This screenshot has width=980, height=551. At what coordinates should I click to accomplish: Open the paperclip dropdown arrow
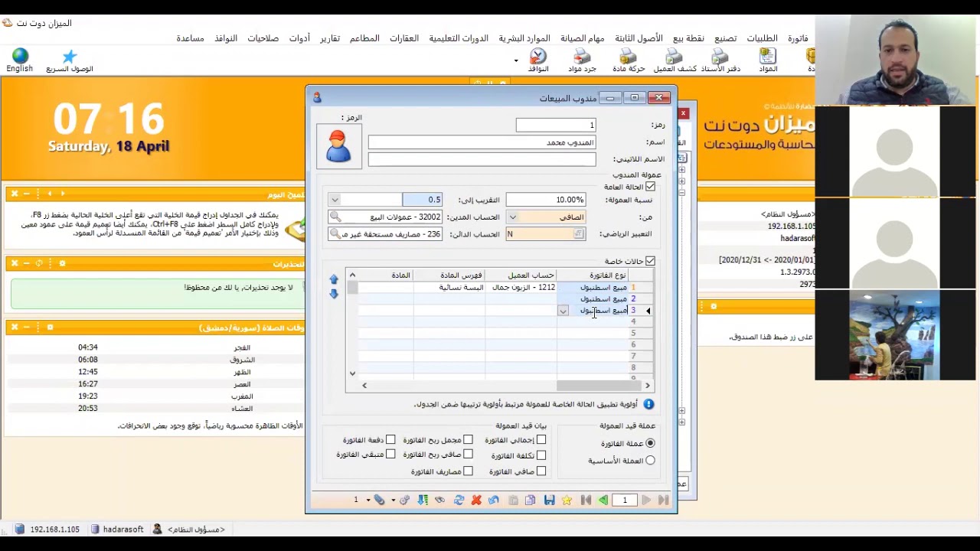(393, 500)
